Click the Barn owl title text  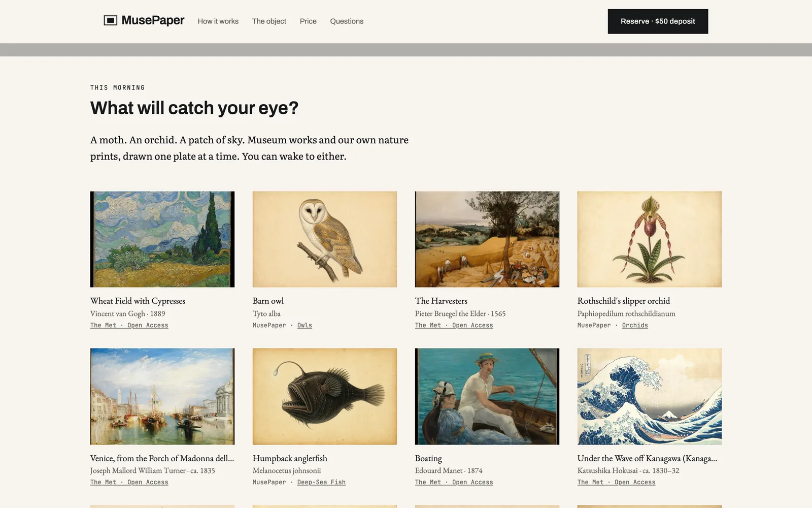(x=268, y=301)
